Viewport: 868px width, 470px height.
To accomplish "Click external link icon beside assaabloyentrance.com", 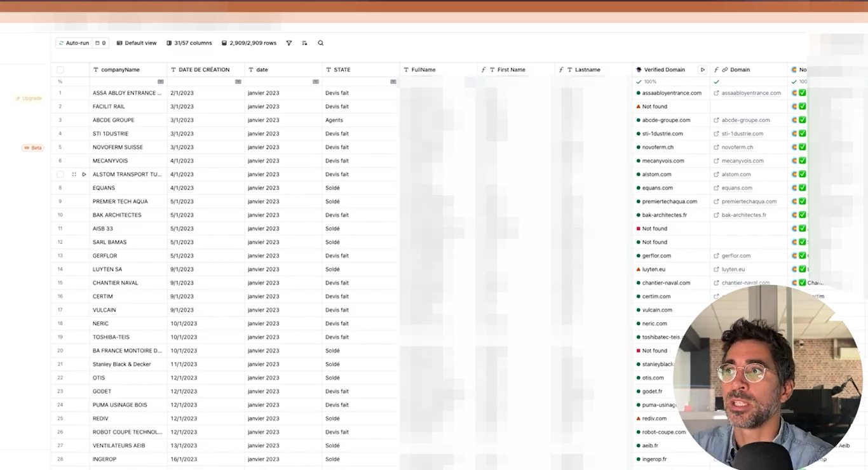I will point(716,93).
